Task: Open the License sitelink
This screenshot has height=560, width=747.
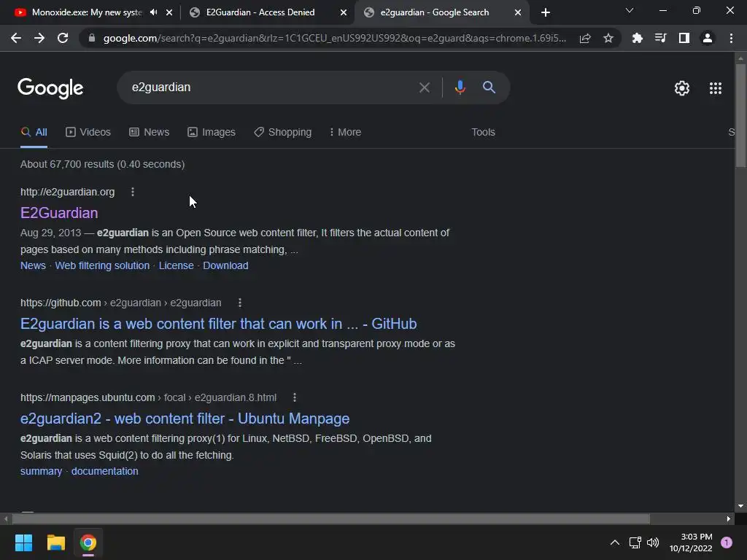Action: click(177, 265)
